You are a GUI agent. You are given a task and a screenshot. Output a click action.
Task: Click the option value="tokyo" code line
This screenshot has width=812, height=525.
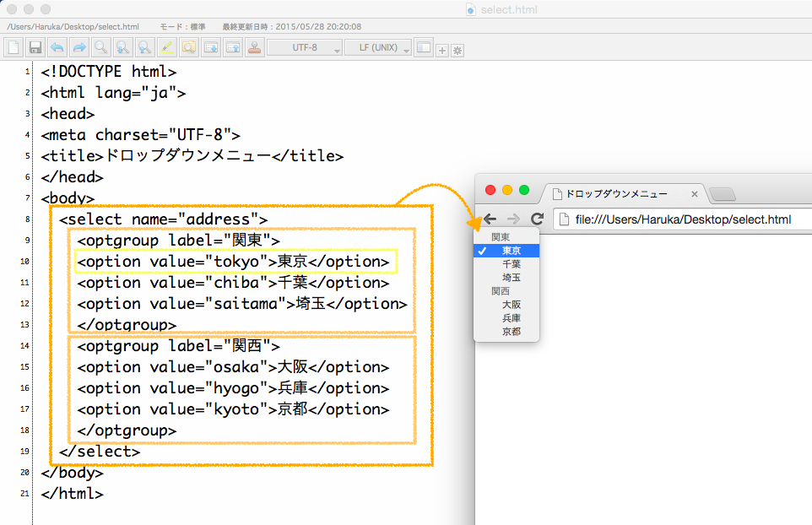(x=233, y=262)
